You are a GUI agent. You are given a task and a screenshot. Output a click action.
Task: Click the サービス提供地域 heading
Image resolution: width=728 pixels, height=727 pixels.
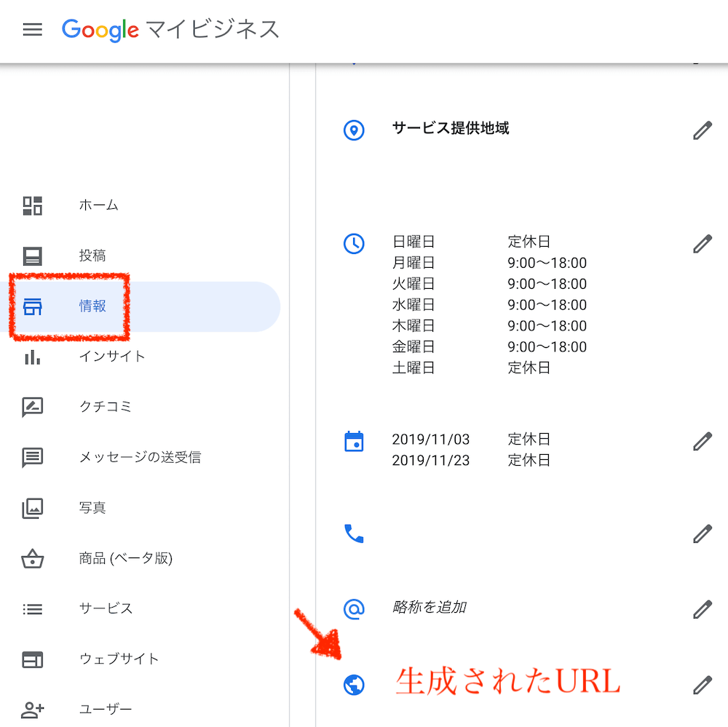click(x=451, y=128)
